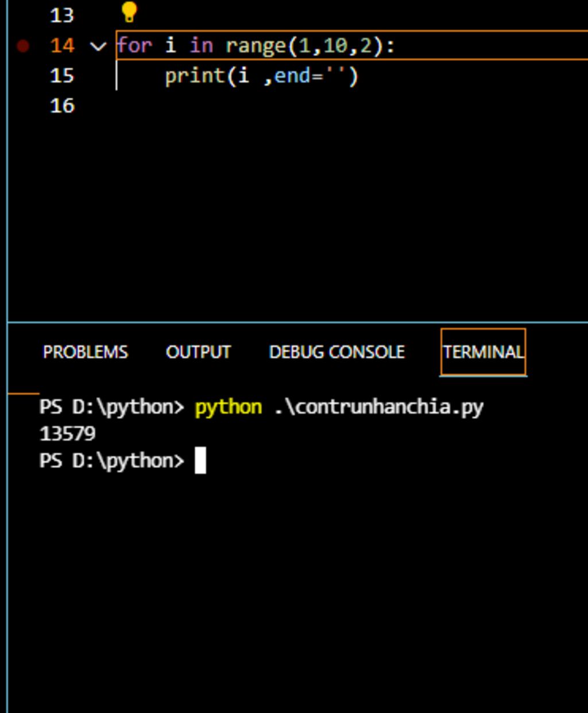Open the PROBLEMS tab
Screen dimensions: 588x713
pos(85,352)
